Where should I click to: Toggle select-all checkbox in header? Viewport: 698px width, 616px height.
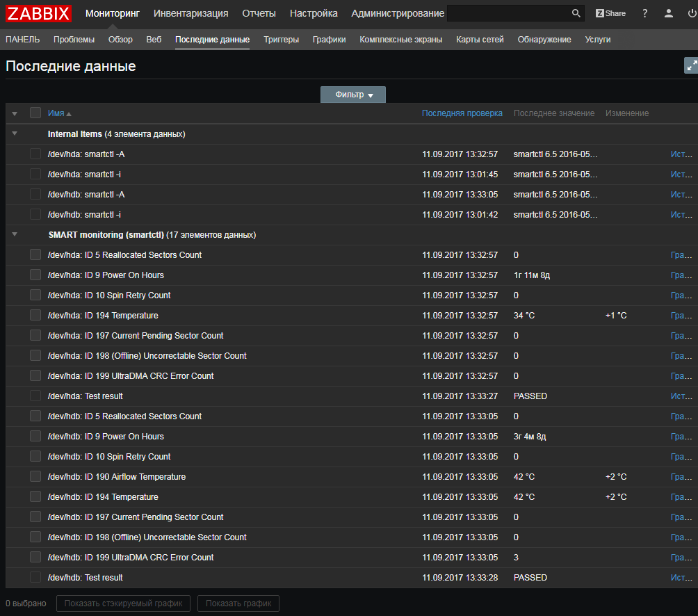click(x=35, y=113)
